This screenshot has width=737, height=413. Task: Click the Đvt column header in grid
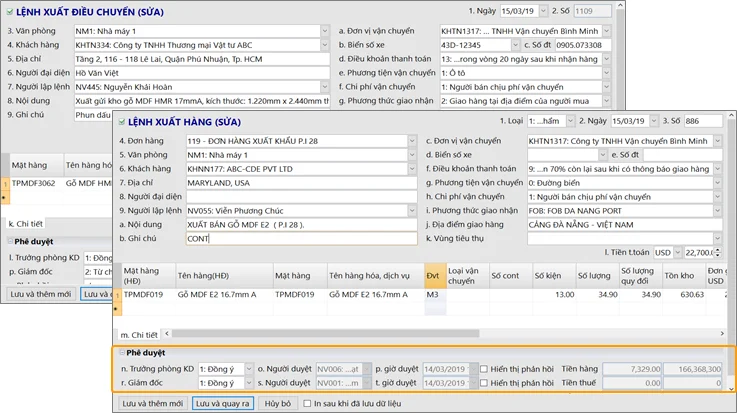coord(434,275)
